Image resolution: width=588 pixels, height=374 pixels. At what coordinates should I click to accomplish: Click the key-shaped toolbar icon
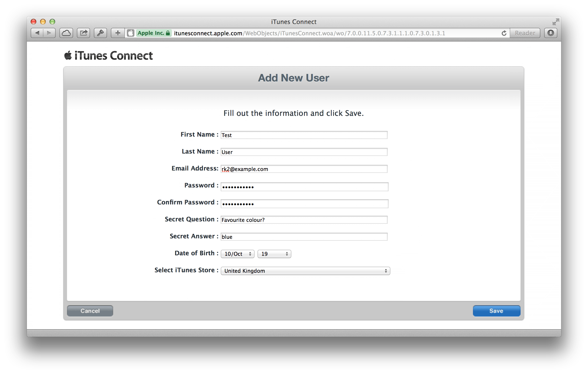tap(100, 33)
